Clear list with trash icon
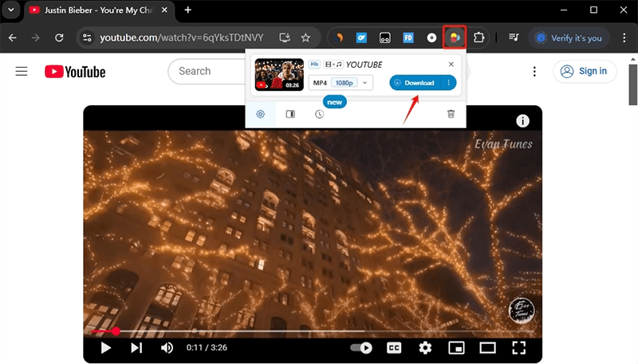This screenshot has width=638, height=364. (x=451, y=114)
